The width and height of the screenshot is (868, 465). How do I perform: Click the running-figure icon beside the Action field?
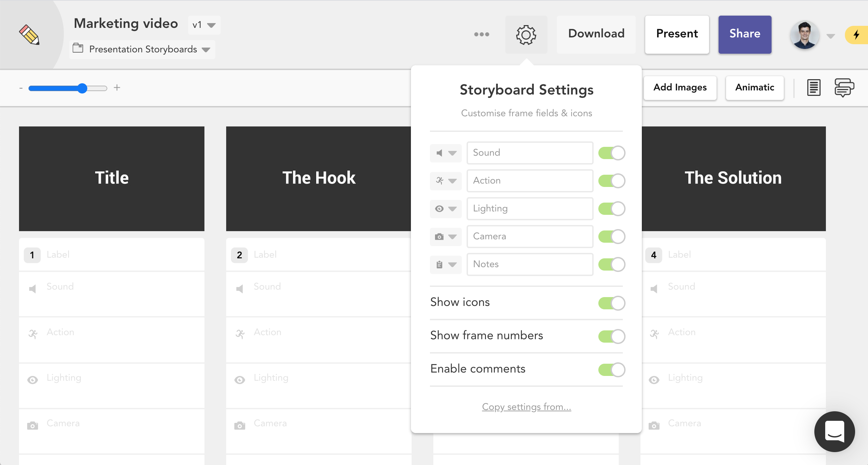click(x=440, y=181)
